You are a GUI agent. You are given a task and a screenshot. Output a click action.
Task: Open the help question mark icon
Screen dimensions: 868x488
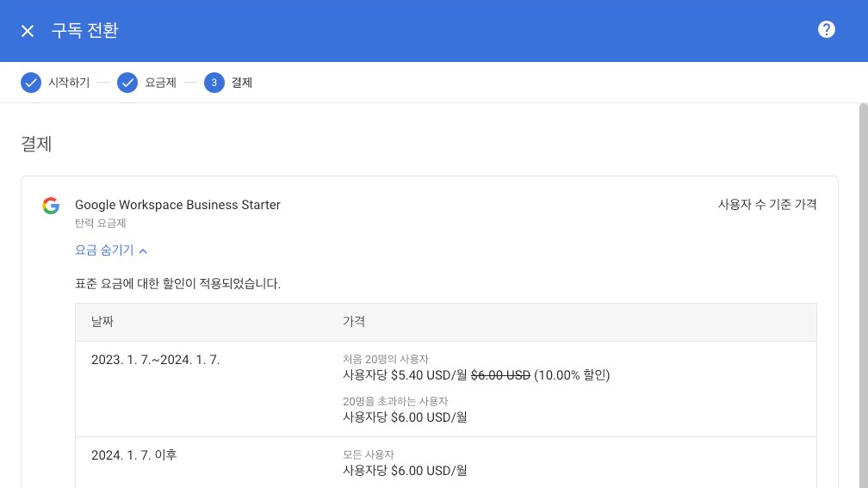point(826,29)
